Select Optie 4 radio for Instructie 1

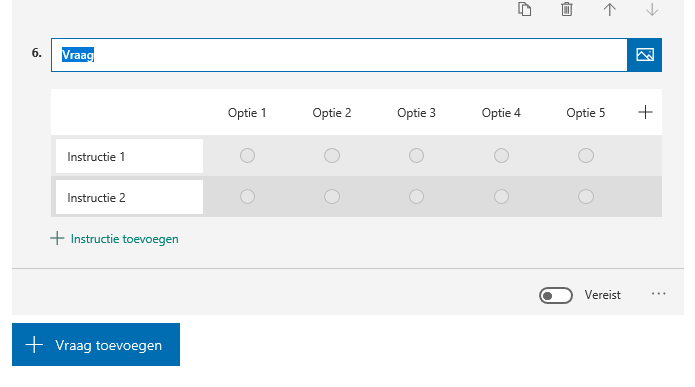pyautogui.click(x=501, y=156)
